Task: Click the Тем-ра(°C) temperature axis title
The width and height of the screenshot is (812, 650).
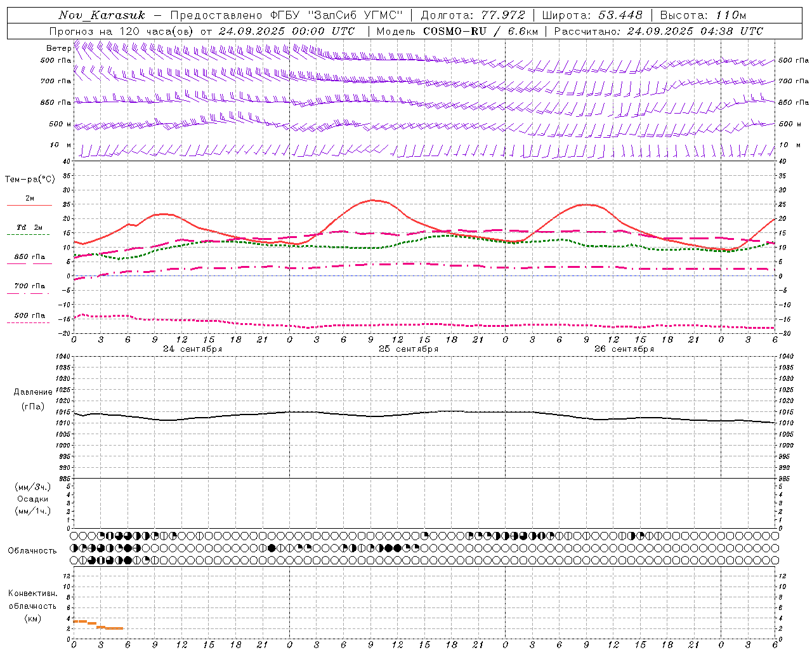Action: point(30,180)
